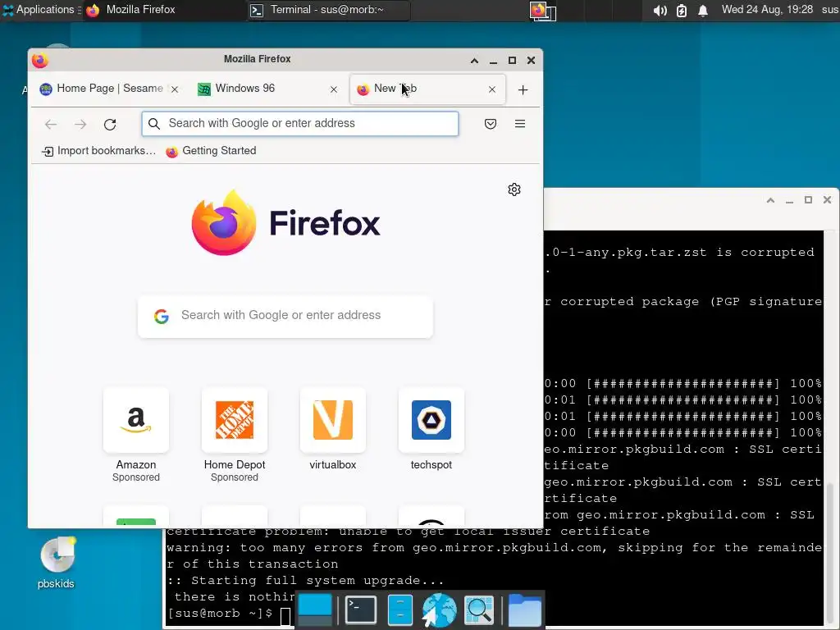
Task: Click the clock showing Wed 24 Aug
Action: tap(767, 10)
